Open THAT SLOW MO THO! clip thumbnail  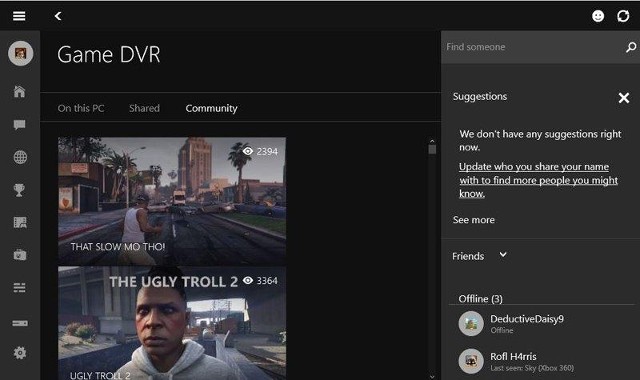tap(172, 201)
